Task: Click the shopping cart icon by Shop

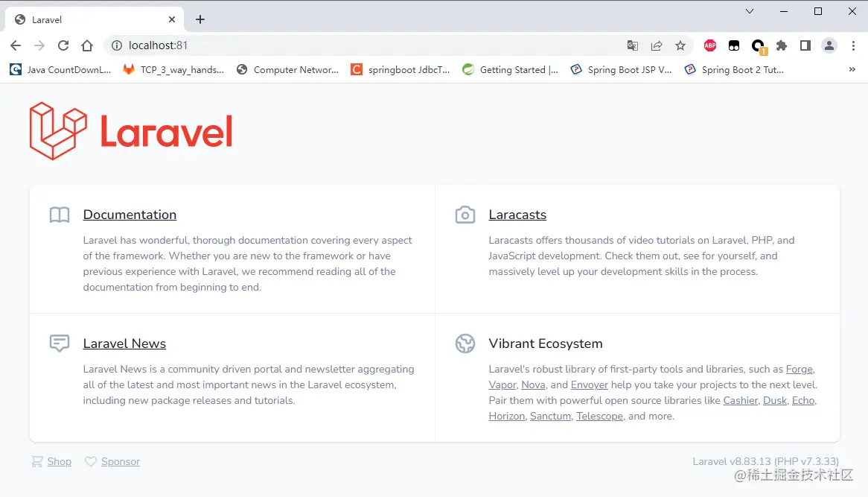Action: 36,461
